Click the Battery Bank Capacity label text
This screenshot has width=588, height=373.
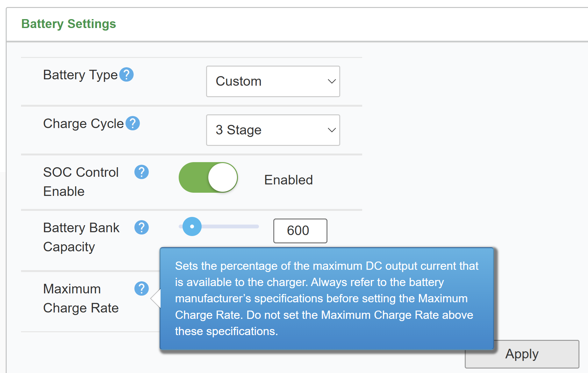tap(81, 237)
